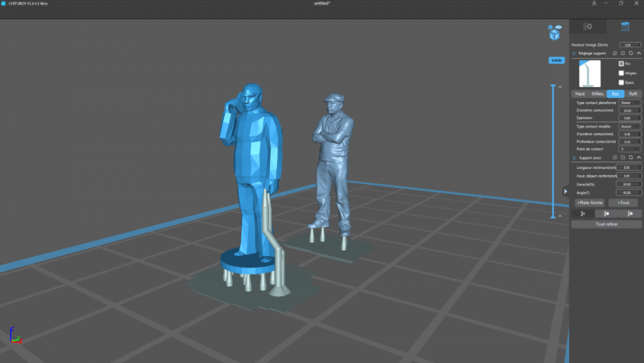Image resolution: width=644 pixels, height=363 pixels.
Task: Select the edit support tool icon
Action: tap(606, 213)
